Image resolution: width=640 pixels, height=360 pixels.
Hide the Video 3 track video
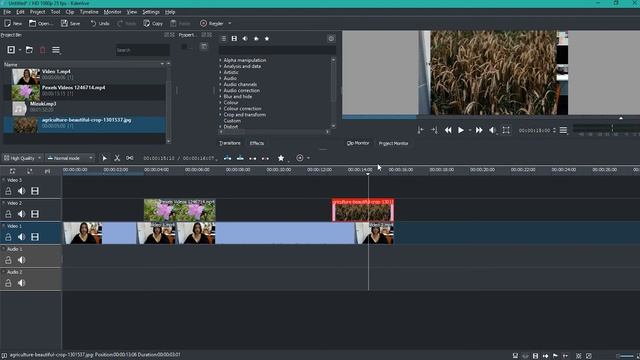pos(35,191)
